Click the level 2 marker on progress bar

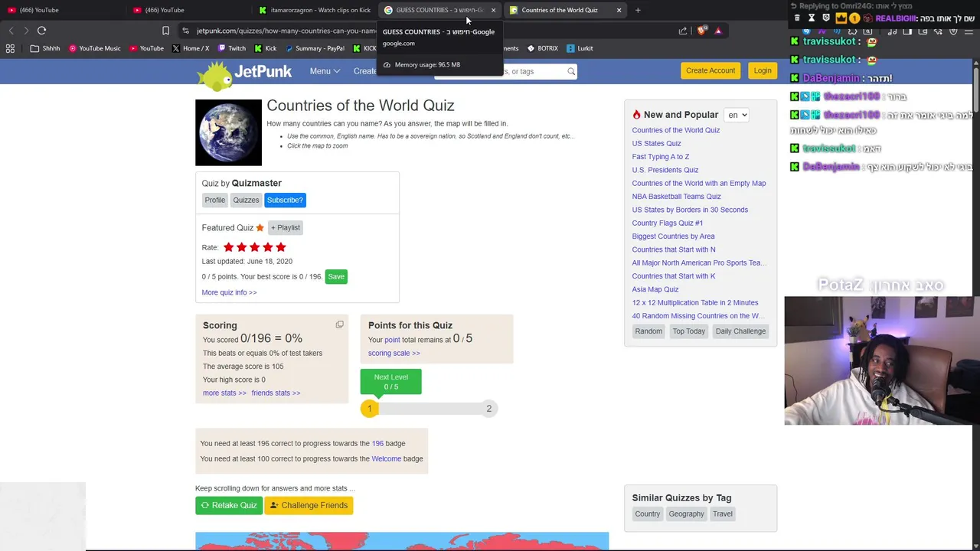pyautogui.click(x=488, y=409)
